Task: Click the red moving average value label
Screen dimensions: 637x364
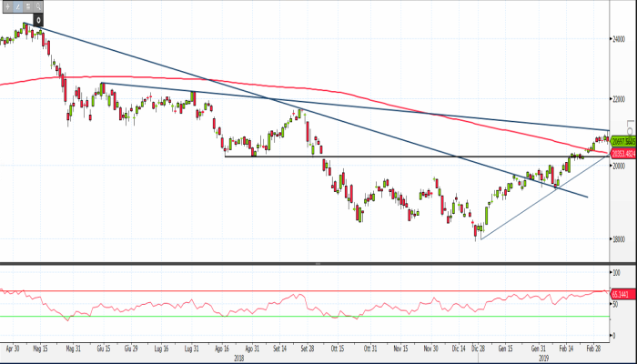Action: pyautogui.click(x=622, y=153)
